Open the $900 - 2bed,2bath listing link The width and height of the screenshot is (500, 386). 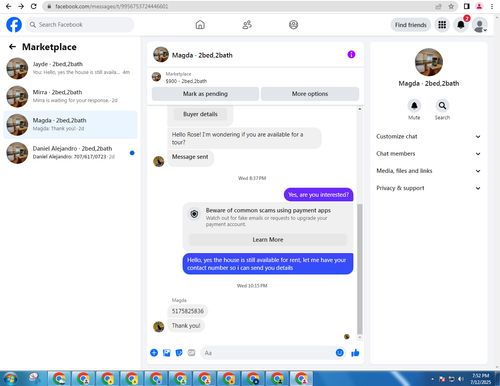click(186, 81)
